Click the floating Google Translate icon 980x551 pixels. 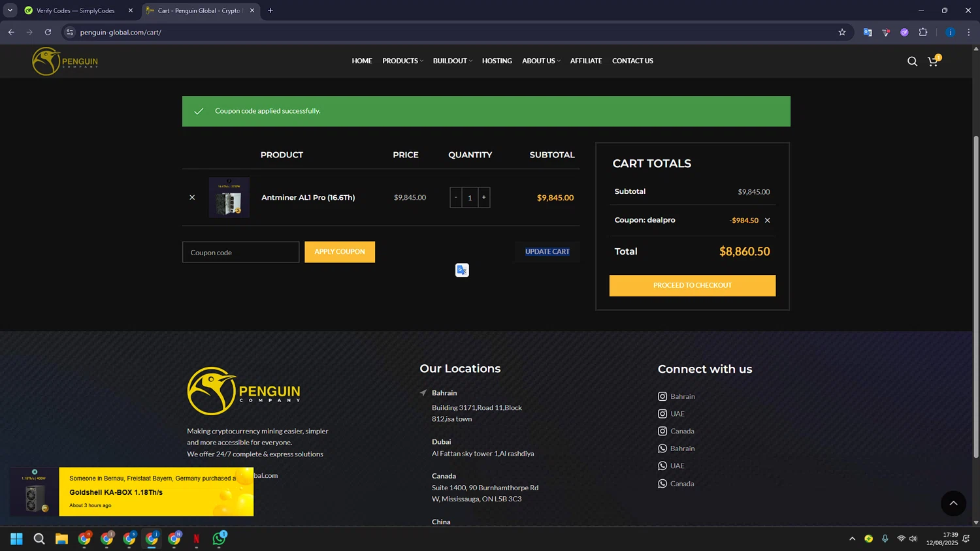click(x=462, y=270)
